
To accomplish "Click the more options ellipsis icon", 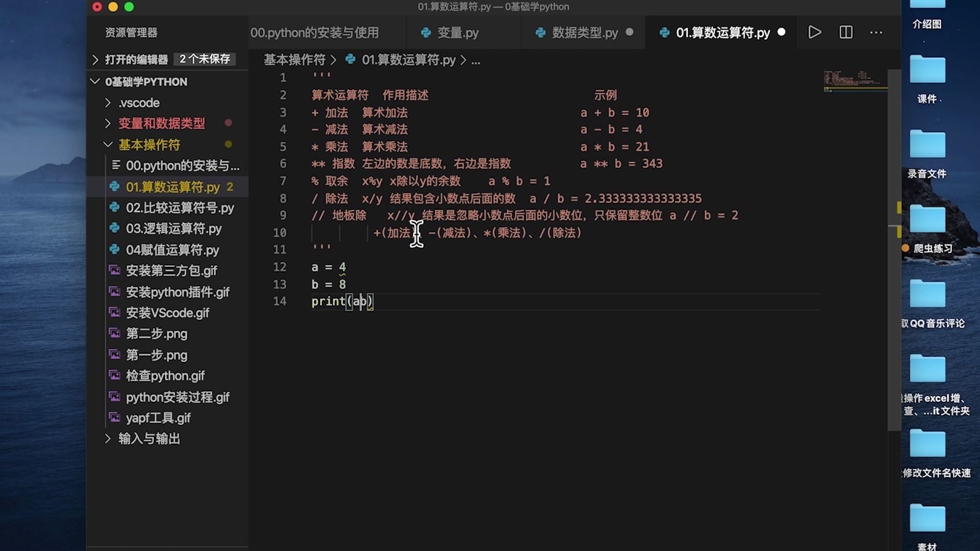I will (x=876, y=32).
